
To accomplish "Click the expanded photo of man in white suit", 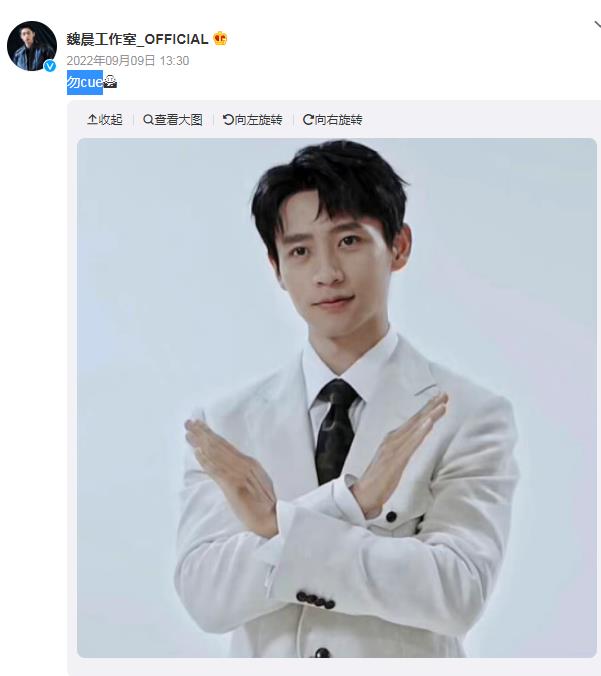I will pos(337,397).
